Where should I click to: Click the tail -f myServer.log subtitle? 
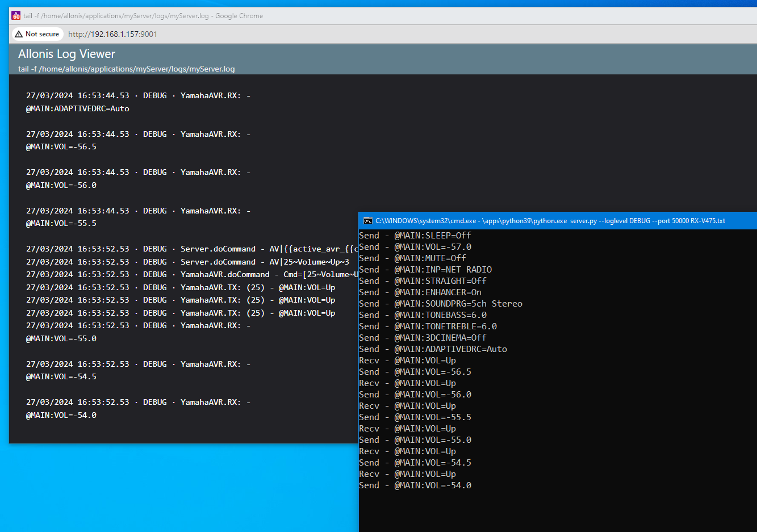pyautogui.click(x=126, y=69)
